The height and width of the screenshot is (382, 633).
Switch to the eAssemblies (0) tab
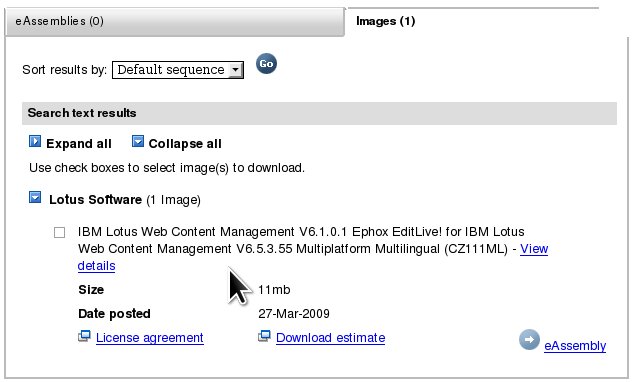175,21
